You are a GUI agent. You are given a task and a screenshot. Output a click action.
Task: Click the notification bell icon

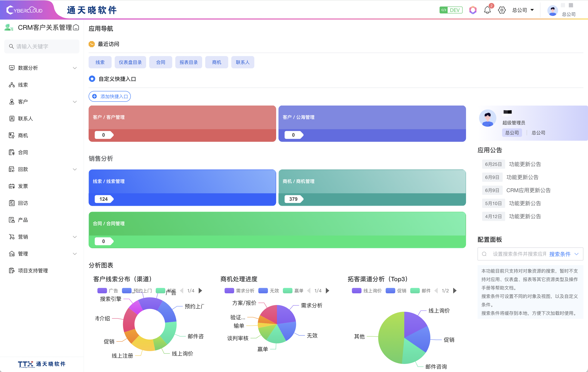coord(487,10)
